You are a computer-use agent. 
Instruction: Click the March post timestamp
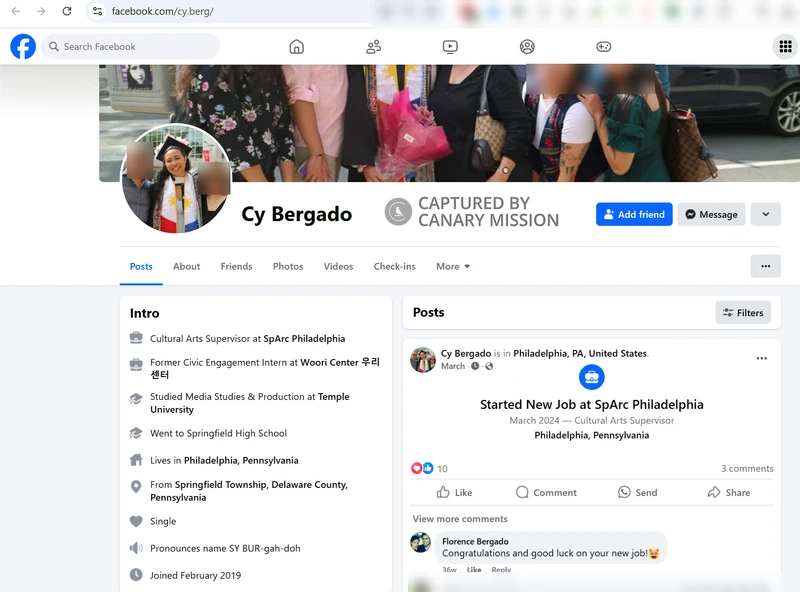[453, 366]
